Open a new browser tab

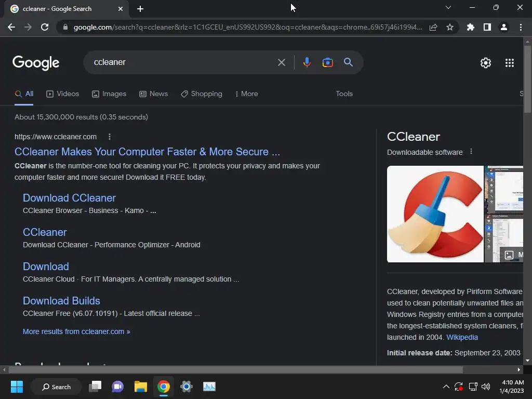coord(140,9)
